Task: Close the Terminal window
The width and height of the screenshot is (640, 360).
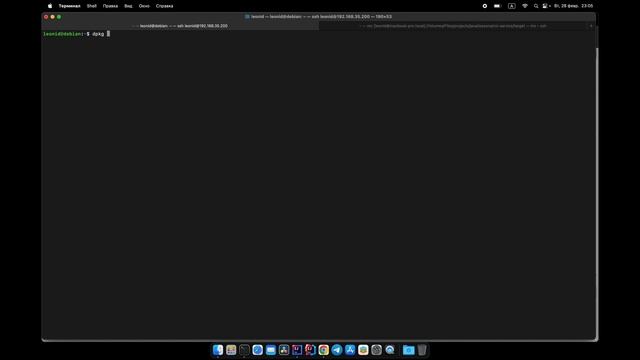Action: pyautogui.click(x=46, y=17)
